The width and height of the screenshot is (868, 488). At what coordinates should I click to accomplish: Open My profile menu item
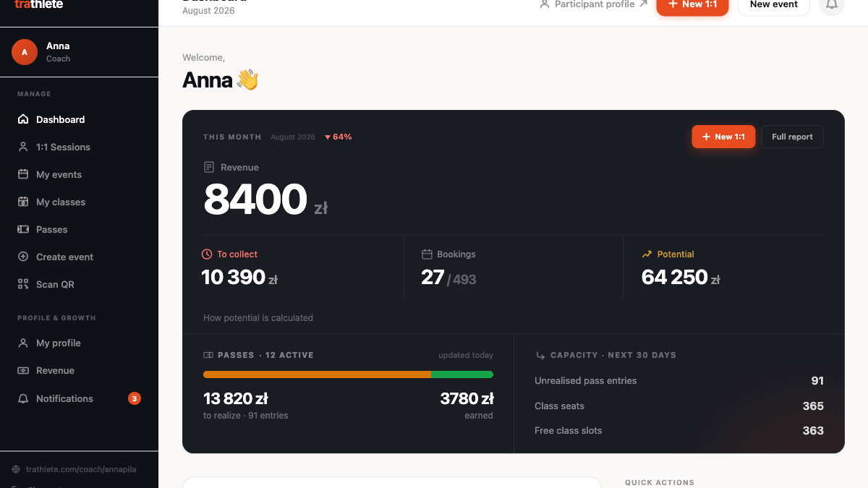79,343
